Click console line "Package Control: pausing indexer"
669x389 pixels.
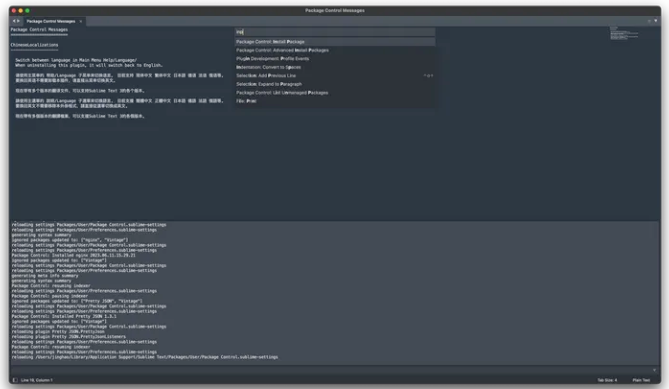49,296
